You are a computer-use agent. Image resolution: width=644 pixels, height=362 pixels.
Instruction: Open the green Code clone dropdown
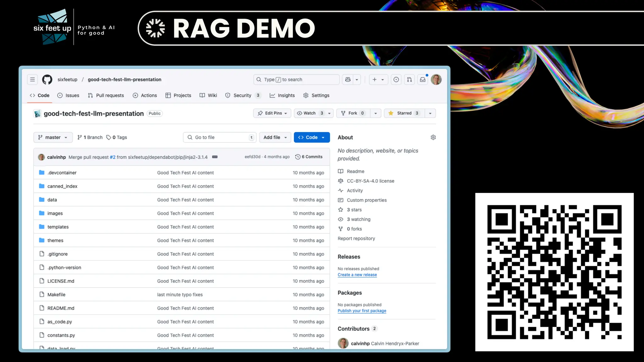click(312, 137)
